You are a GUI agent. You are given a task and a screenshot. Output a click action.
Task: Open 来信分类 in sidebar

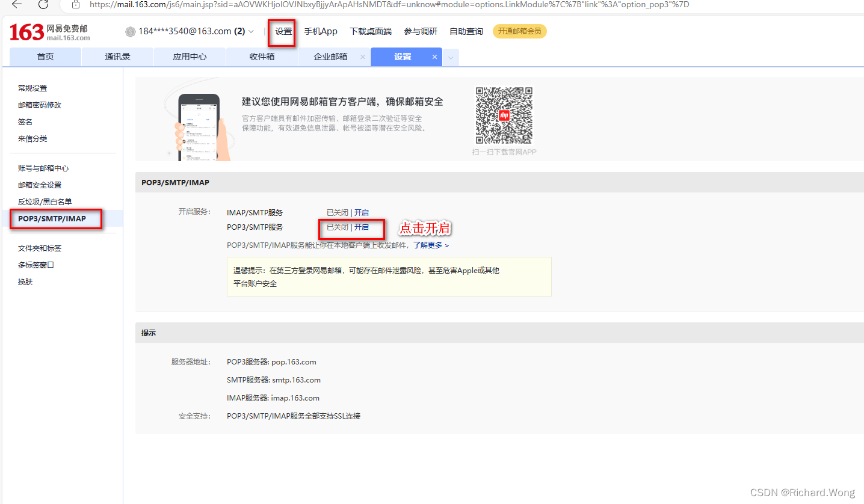(x=32, y=138)
